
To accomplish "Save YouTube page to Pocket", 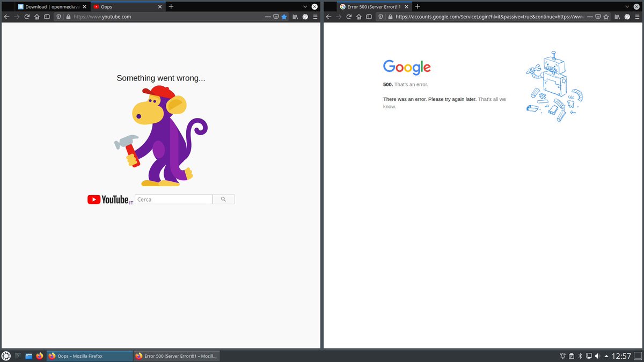I will click(276, 17).
